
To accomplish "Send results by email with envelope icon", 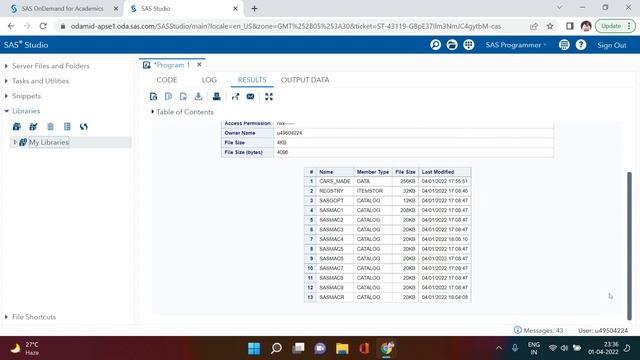I will click(x=251, y=97).
